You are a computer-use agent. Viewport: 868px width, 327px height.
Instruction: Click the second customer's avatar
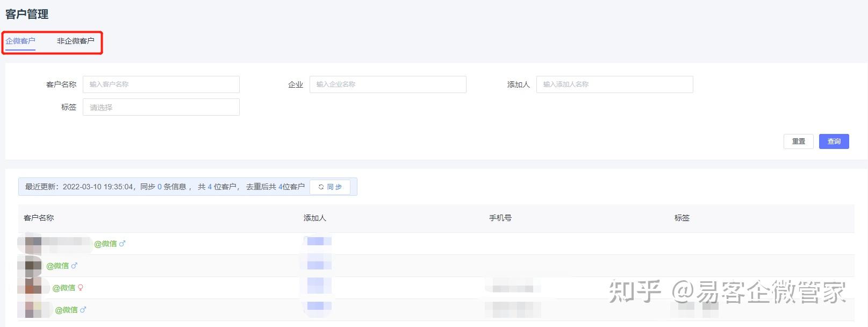pos(33,265)
